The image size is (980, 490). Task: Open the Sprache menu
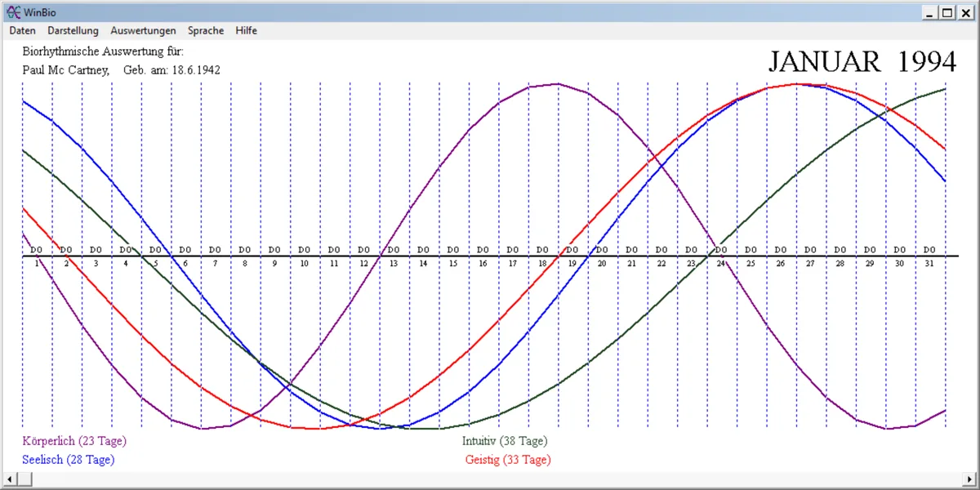[206, 30]
